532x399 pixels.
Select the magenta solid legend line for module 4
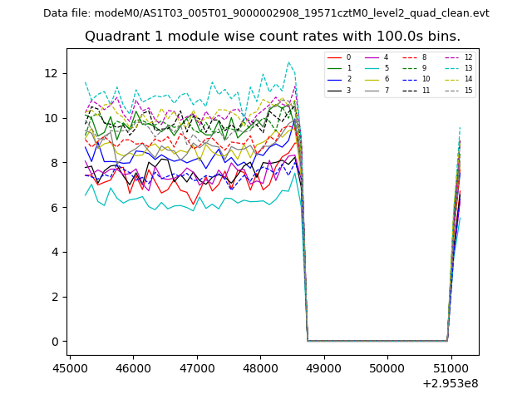point(372,57)
